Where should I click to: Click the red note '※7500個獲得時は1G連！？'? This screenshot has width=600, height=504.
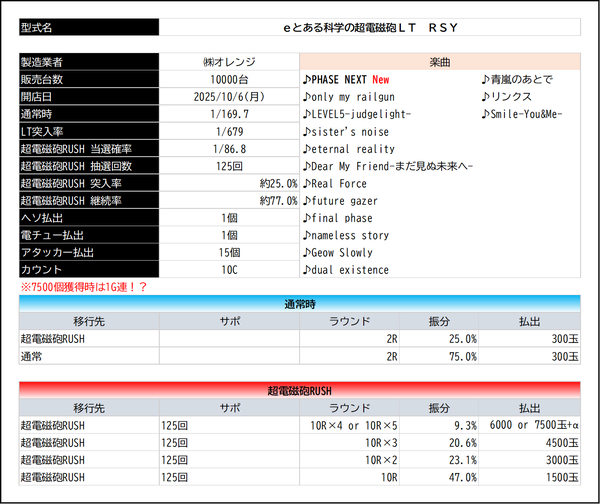click(x=84, y=287)
